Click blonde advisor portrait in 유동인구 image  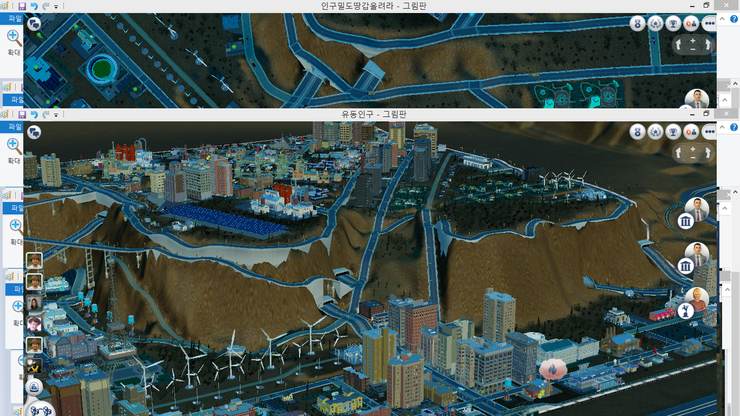697,299
